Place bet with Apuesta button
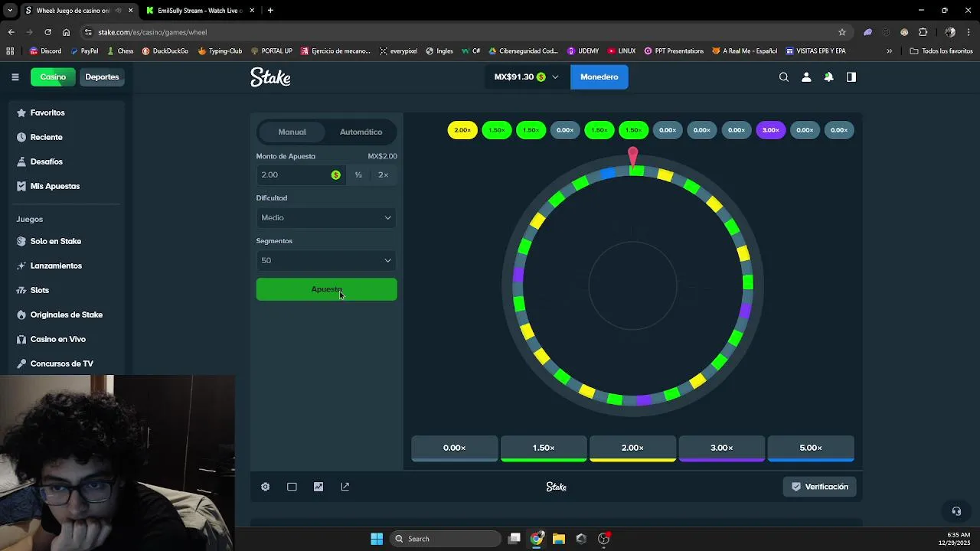Image resolution: width=980 pixels, height=551 pixels. click(x=326, y=289)
